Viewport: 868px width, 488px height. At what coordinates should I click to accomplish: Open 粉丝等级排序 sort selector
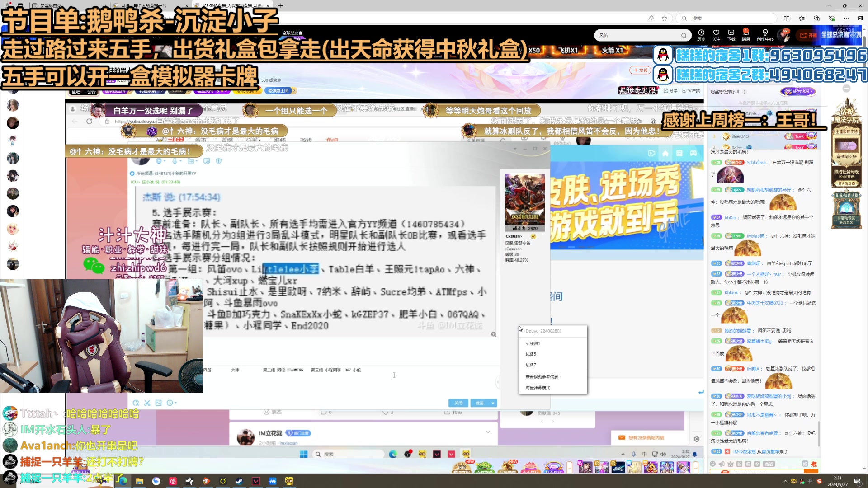click(x=725, y=91)
